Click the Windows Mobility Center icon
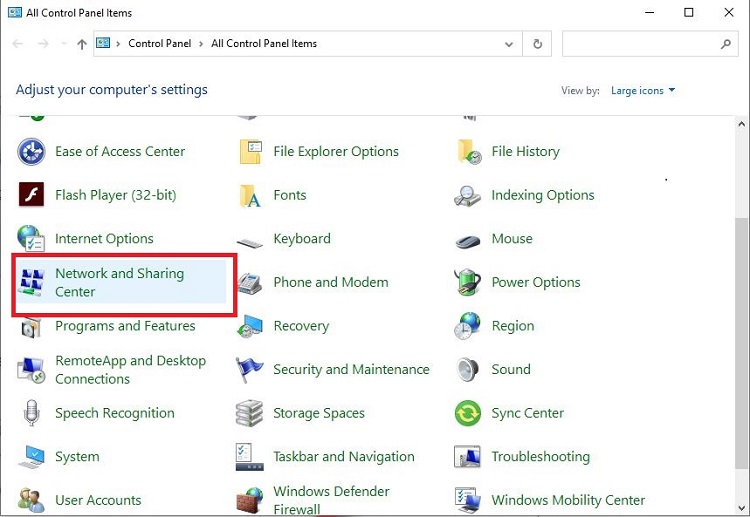Viewport: 750px width, 517px height. pos(467,500)
